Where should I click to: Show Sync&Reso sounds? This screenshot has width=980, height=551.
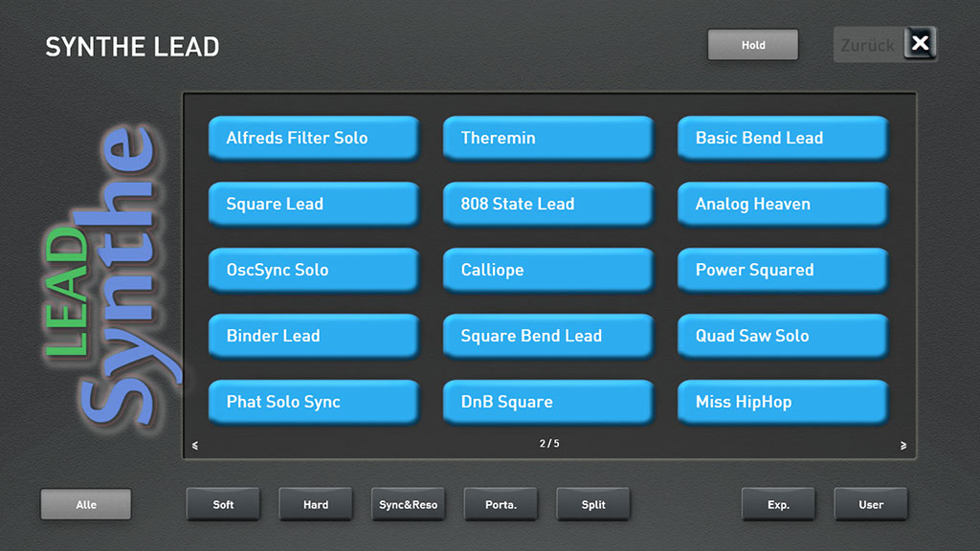click(408, 504)
